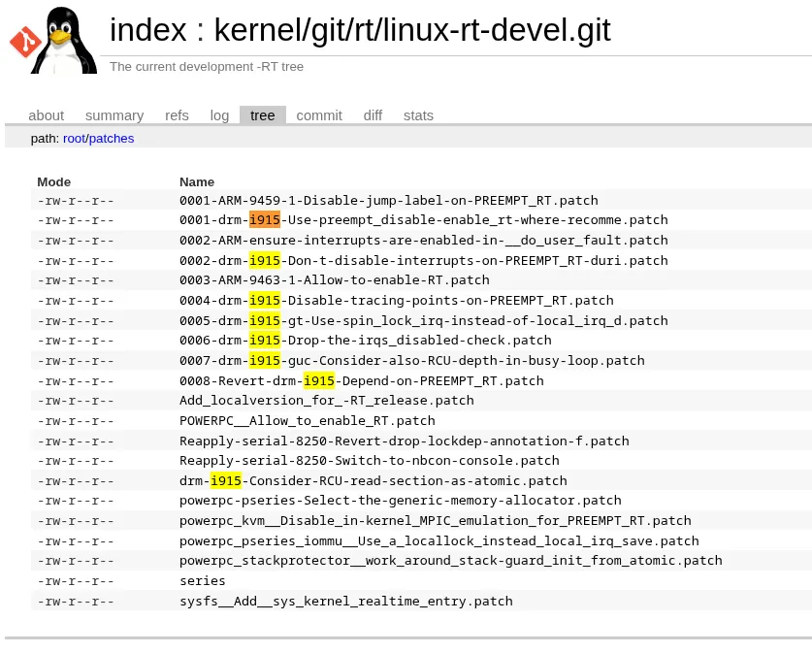Screen dimensions: 812x653
Task: Go to root in the path
Action: [x=74, y=138]
